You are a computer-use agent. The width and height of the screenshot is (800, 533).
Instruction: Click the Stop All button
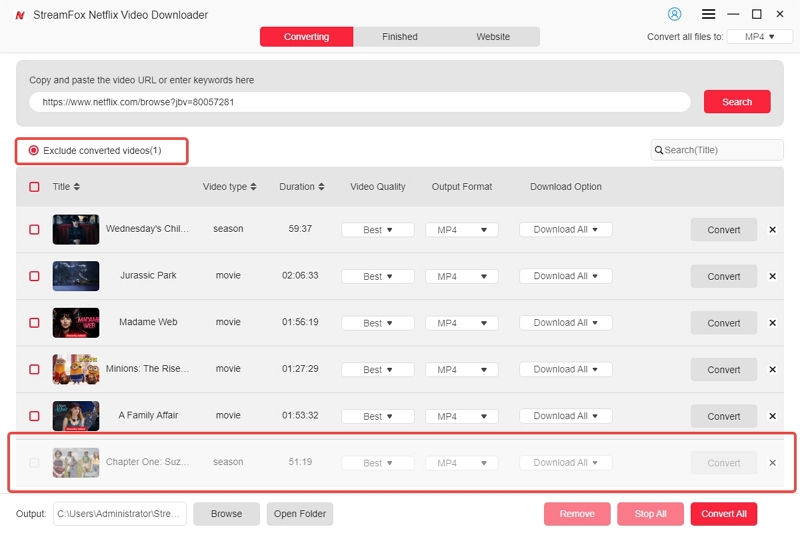tap(650, 514)
